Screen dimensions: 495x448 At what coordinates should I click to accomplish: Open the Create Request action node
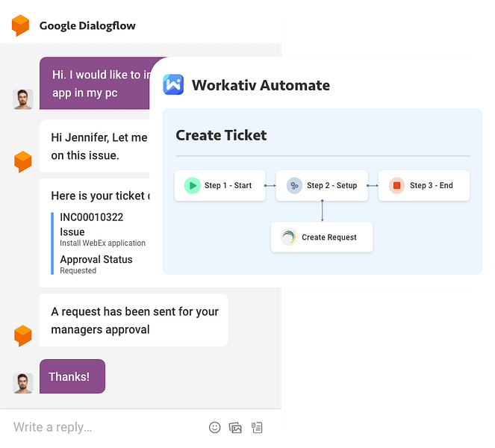(x=322, y=237)
